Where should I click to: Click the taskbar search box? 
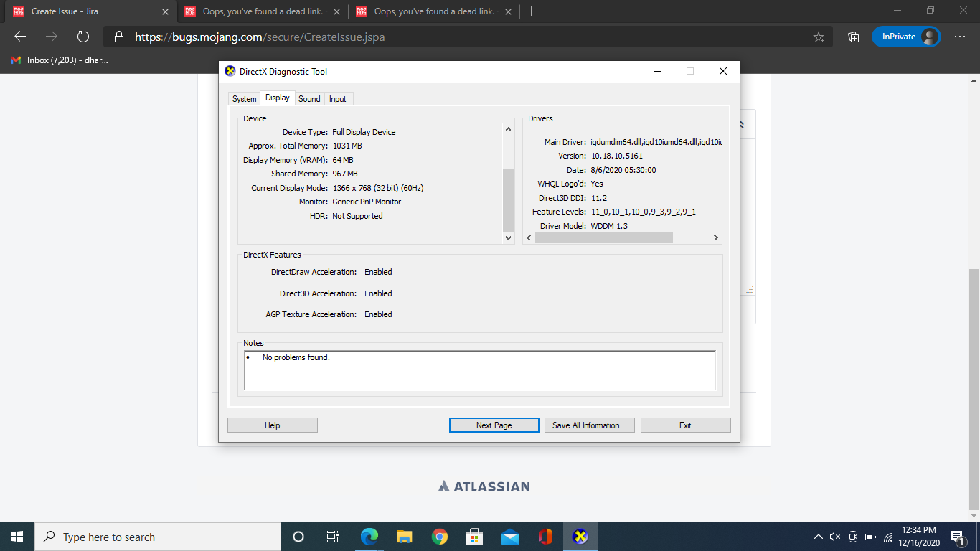(x=158, y=537)
